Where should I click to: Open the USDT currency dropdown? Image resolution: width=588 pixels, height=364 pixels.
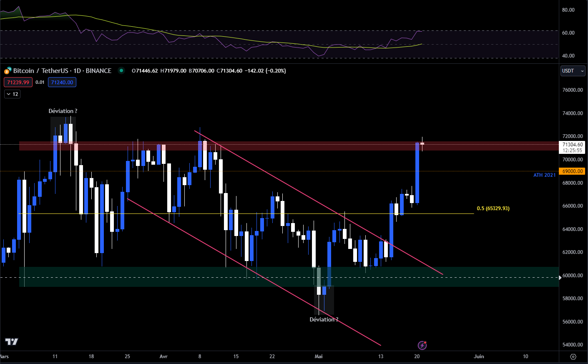(x=573, y=71)
